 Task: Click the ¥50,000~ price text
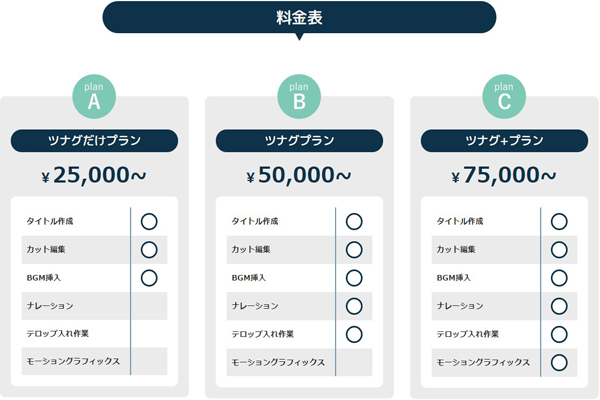click(x=299, y=176)
